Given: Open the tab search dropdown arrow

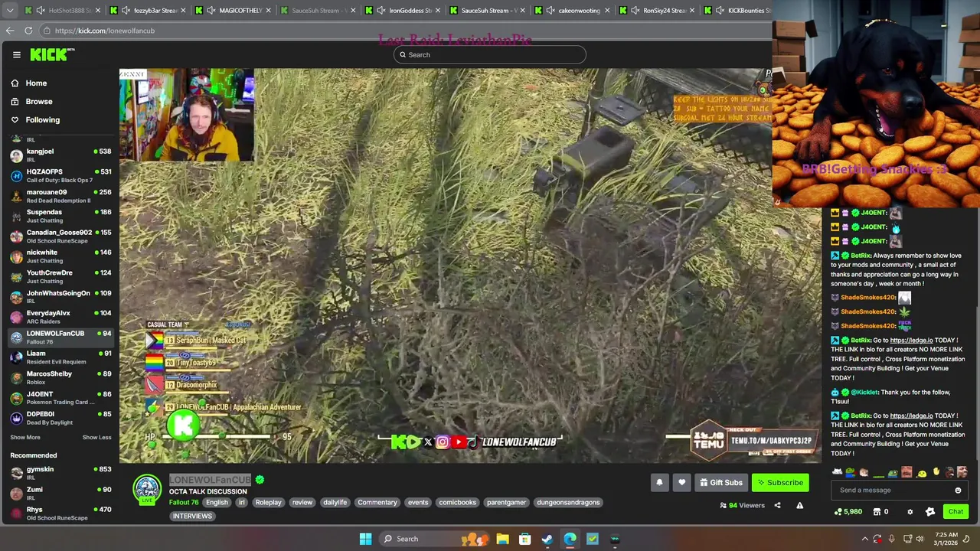Looking at the screenshot, I should click(x=10, y=11).
